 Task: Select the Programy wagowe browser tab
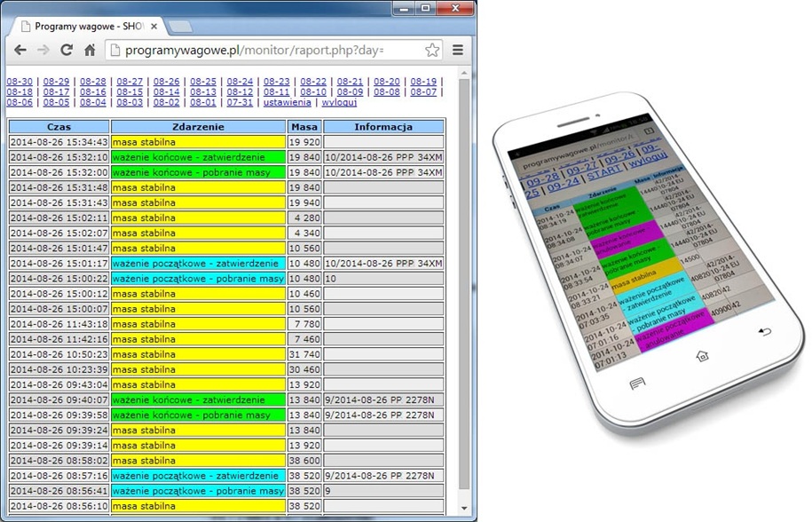coord(84,27)
